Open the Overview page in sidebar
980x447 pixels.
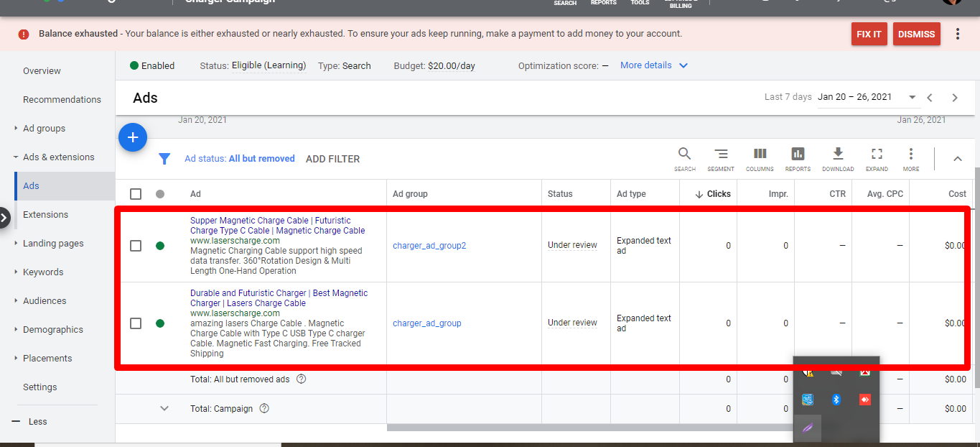tap(42, 71)
